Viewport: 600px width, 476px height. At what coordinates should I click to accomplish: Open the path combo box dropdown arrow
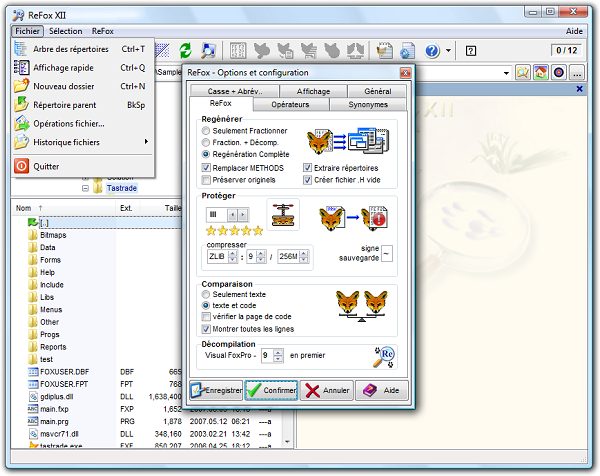[506, 73]
